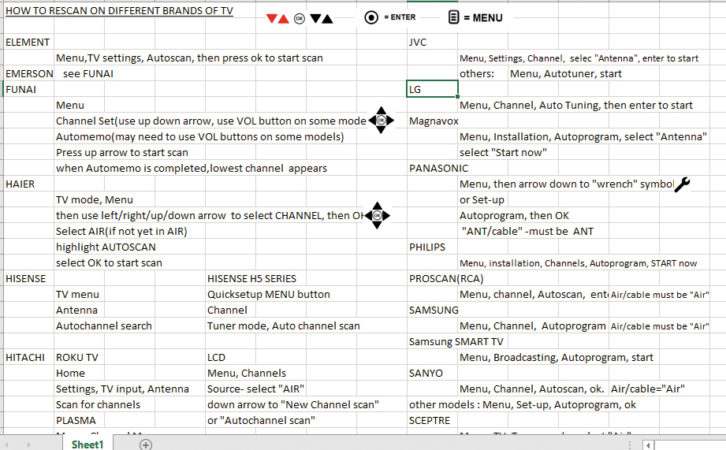Select the 'Quicksetup MENU button' cell

[269, 294]
